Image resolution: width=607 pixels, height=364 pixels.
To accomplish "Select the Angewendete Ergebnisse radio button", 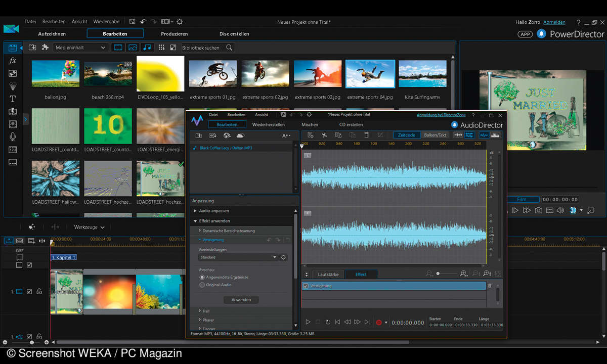I will (x=202, y=277).
